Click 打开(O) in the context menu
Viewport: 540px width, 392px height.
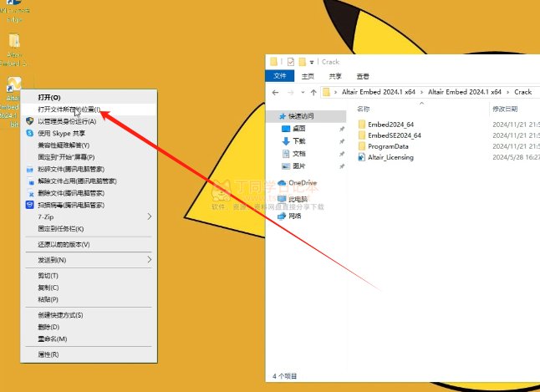click(49, 98)
